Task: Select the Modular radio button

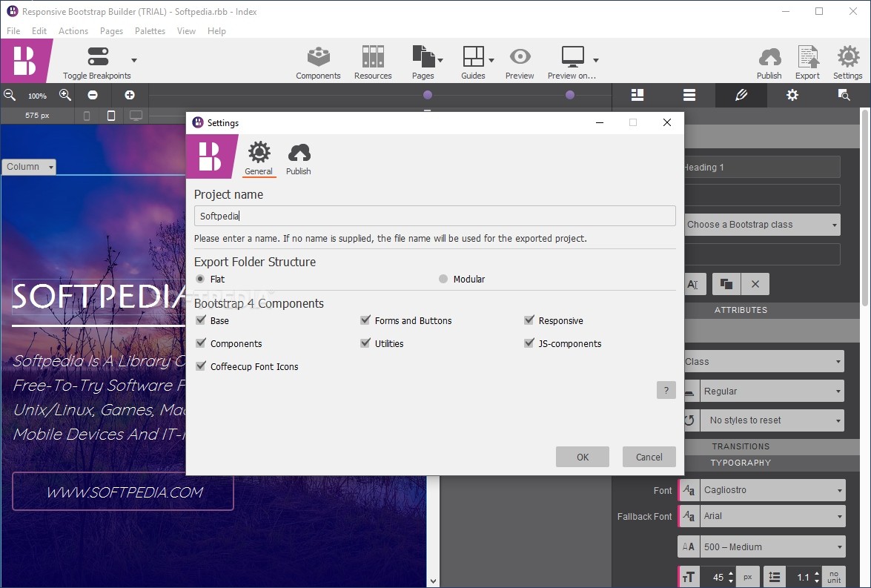Action: tap(443, 279)
